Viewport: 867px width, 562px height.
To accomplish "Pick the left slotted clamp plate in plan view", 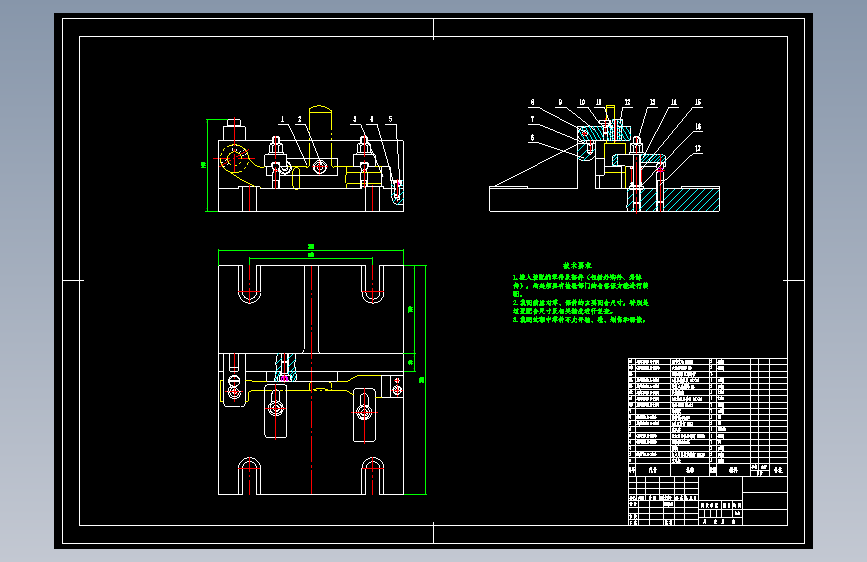I will (x=275, y=412).
